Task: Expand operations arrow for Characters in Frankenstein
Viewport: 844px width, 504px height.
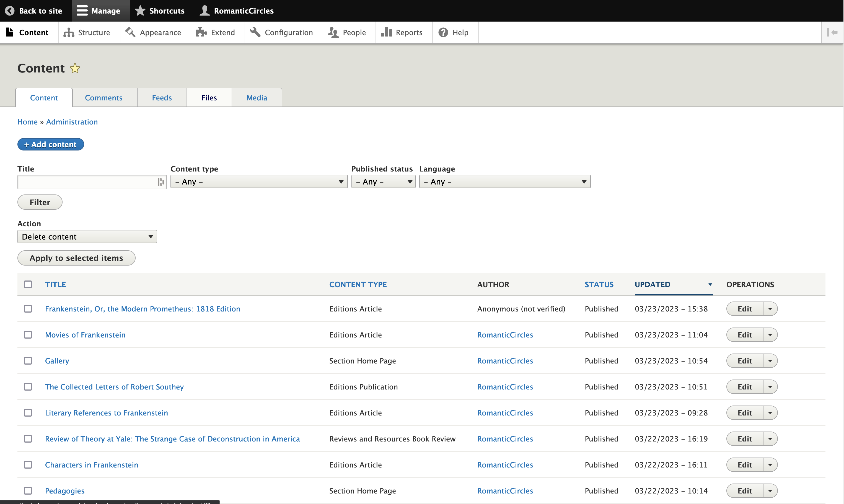Action: [770, 465]
